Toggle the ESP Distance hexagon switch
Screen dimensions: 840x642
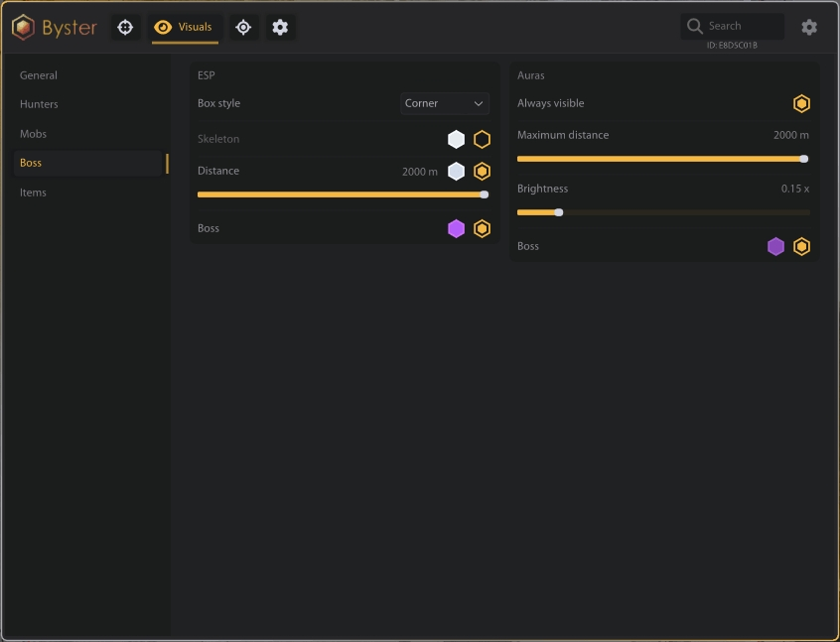[483, 172]
